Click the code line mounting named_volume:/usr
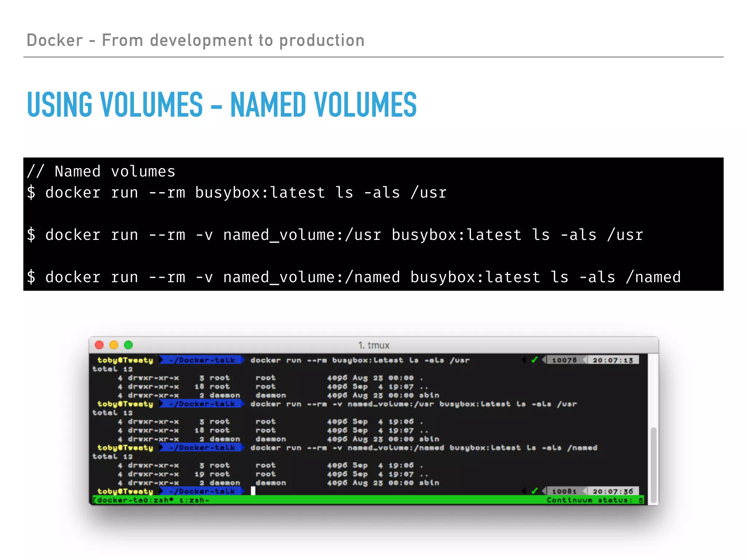The image size is (747, 560). tap(335, 235)
